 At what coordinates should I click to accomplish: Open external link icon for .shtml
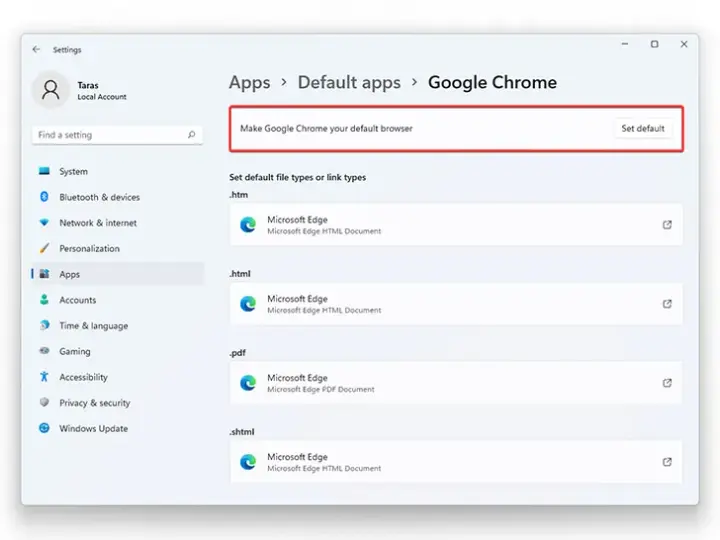coord(667,461)
